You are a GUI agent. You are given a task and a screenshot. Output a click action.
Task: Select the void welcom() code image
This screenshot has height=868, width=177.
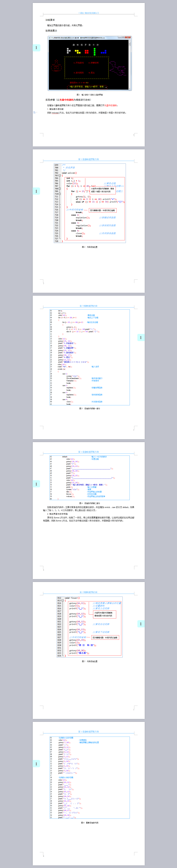click(90, 203)
